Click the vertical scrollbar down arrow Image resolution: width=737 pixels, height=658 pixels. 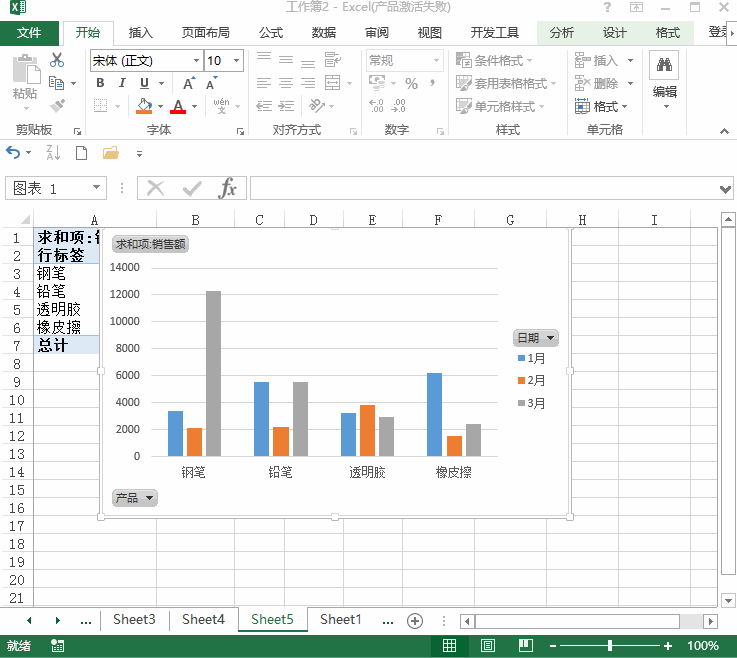point(728,600)
